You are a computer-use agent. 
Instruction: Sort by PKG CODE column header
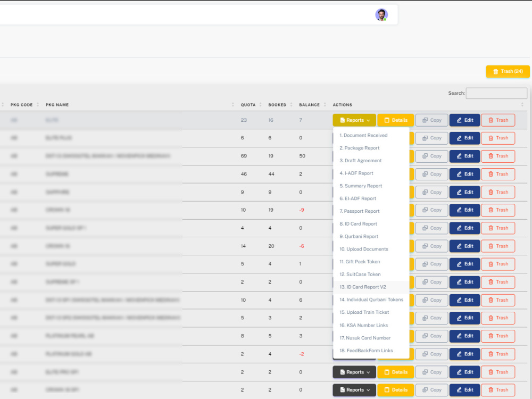[21, 105]
